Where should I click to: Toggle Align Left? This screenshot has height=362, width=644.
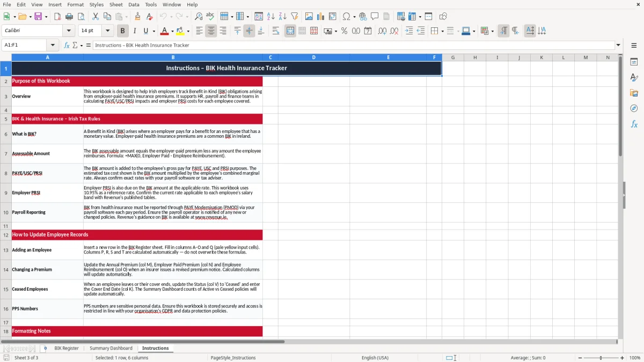tap(199, 31)
